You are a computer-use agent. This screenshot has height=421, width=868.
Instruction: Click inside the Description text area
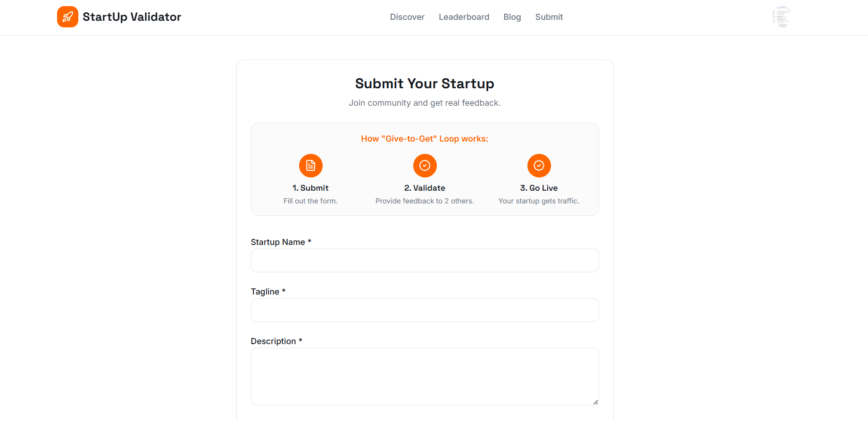424,376
